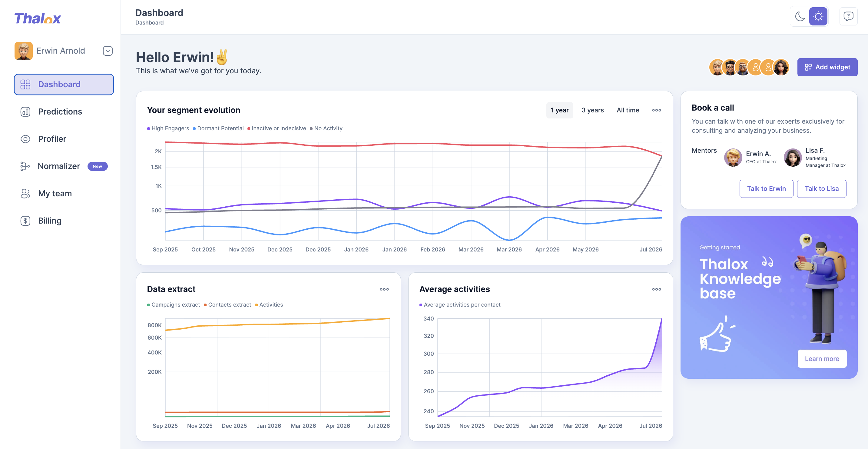Screen dimensions: 868x449
Task: Go to the Billing section
Action: (x=64, y=221)
